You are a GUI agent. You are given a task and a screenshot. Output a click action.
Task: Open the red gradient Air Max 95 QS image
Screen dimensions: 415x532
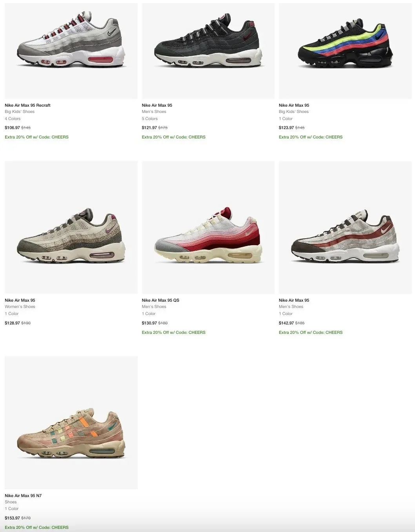(x=208, y=227)
